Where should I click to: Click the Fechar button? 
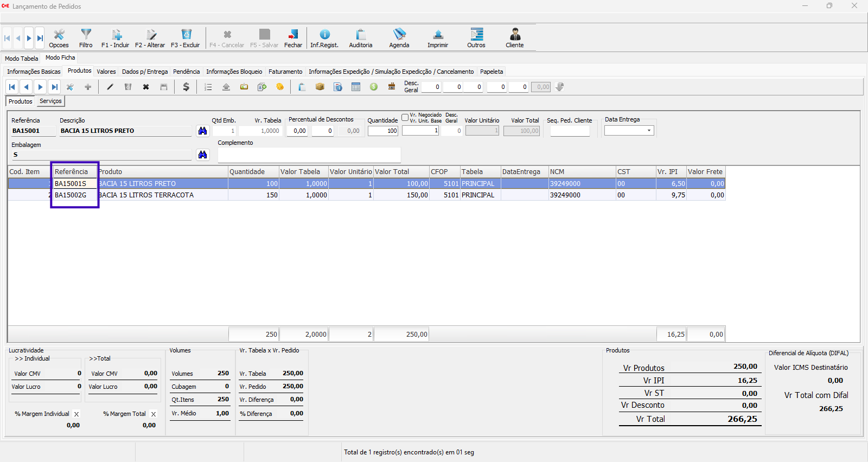point(293,38)
